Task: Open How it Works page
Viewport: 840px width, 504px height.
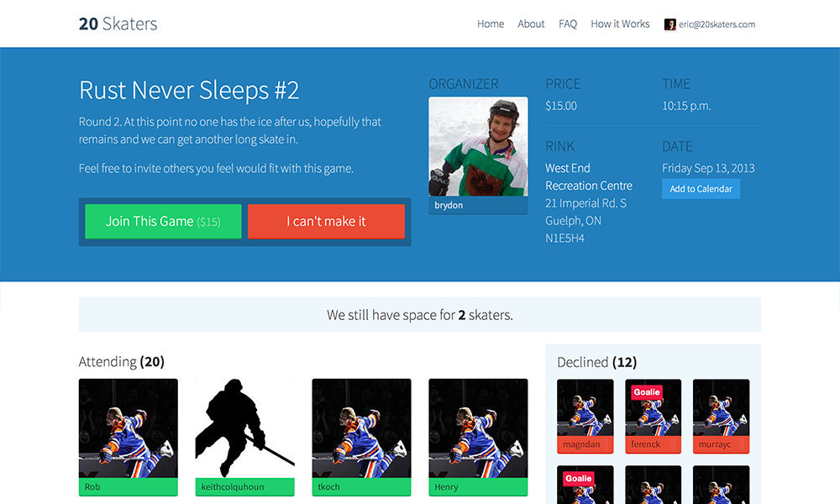Action: [x=620, y=24]
